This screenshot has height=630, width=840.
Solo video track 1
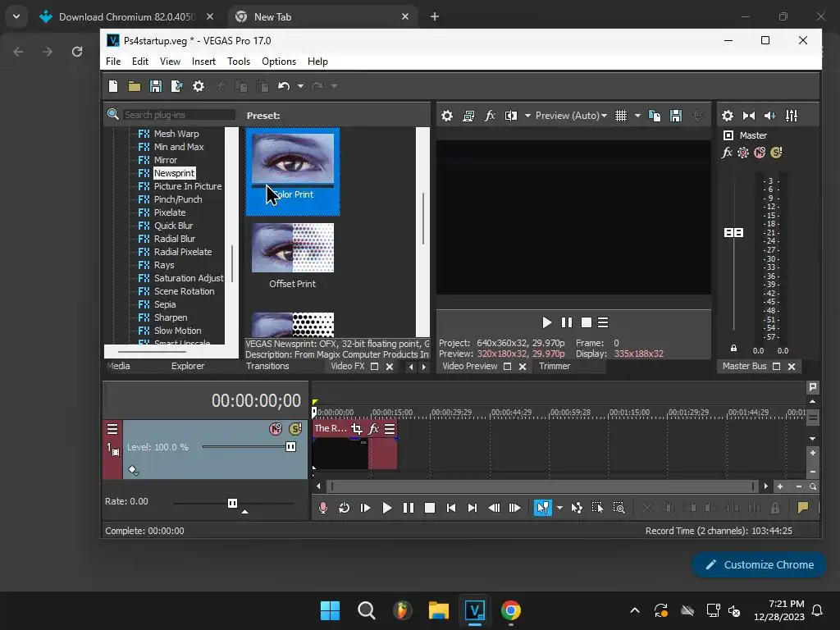[x=295, y=429]
